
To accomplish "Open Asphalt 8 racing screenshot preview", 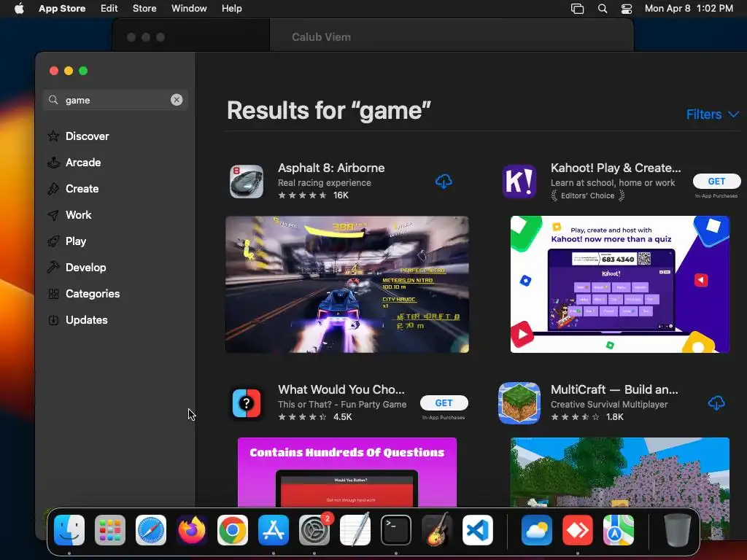I will coord(347,284).
